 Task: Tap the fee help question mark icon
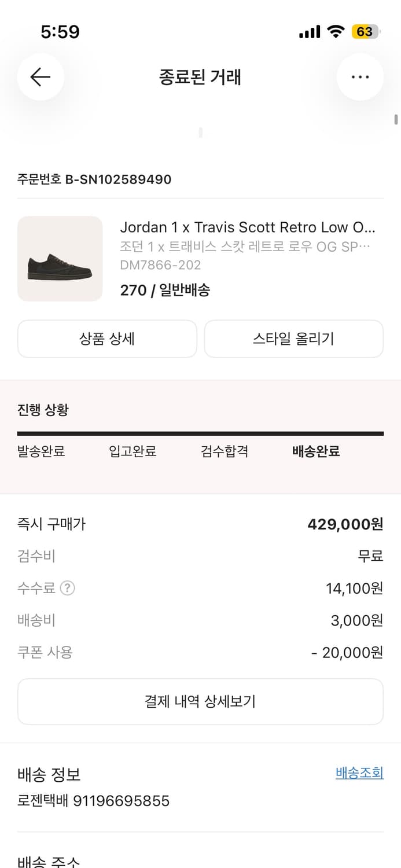point(68,588)
